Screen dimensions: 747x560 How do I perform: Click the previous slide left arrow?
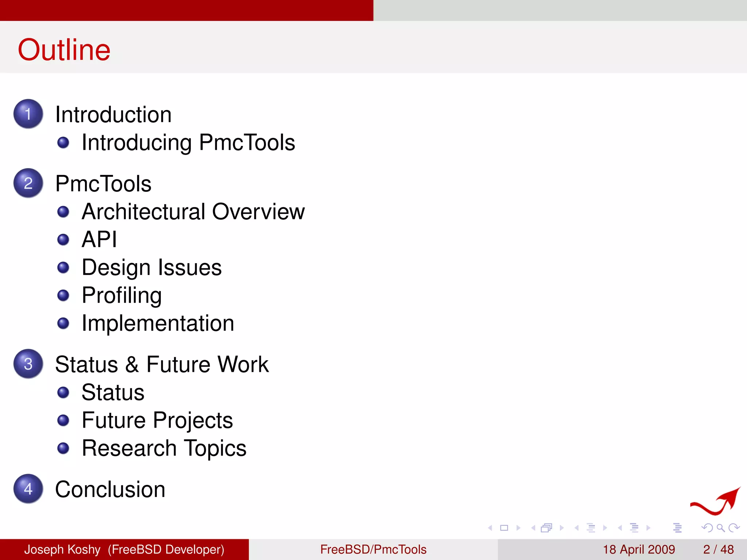tap(490, 528)
